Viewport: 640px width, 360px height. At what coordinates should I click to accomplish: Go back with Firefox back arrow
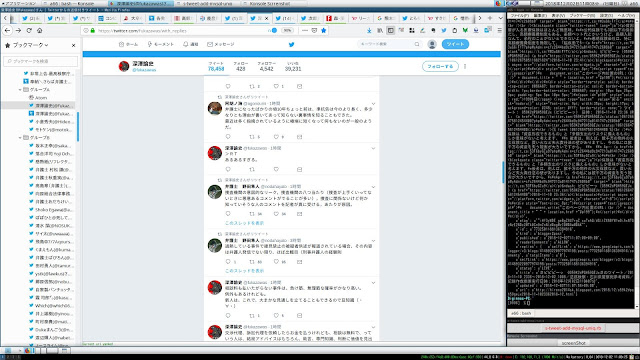coord(7,30)
